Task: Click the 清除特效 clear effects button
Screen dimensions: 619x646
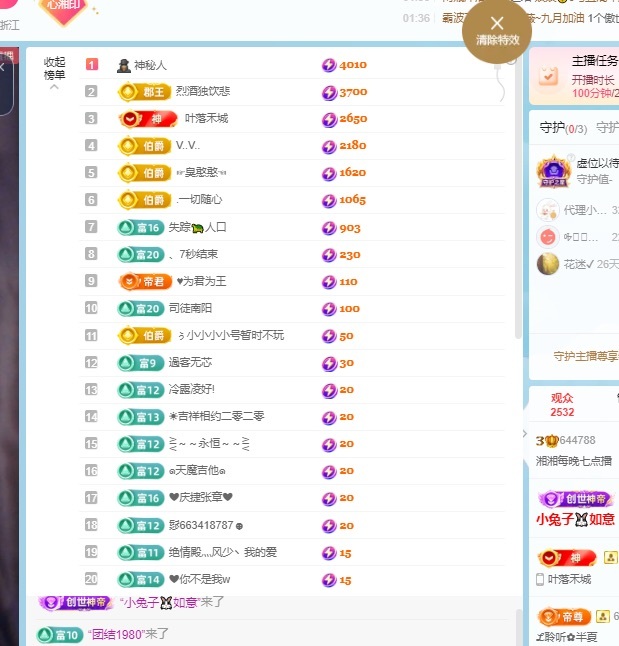Action: pyautogui.click(x=497, y=31)
